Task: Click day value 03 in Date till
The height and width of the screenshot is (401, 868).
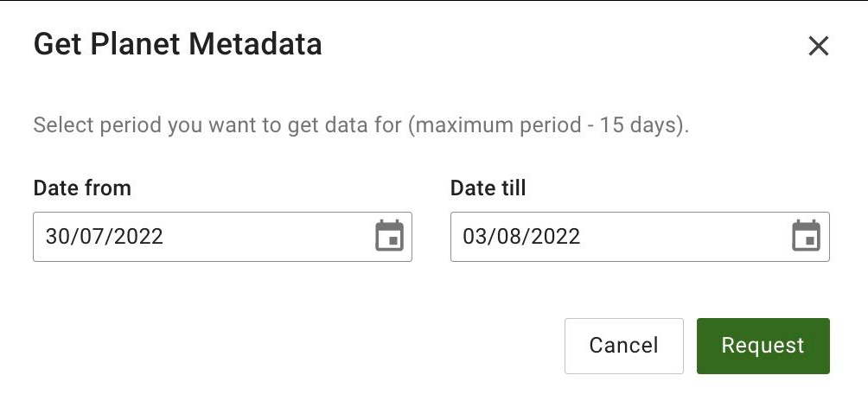Action: [x=475, y=236]
